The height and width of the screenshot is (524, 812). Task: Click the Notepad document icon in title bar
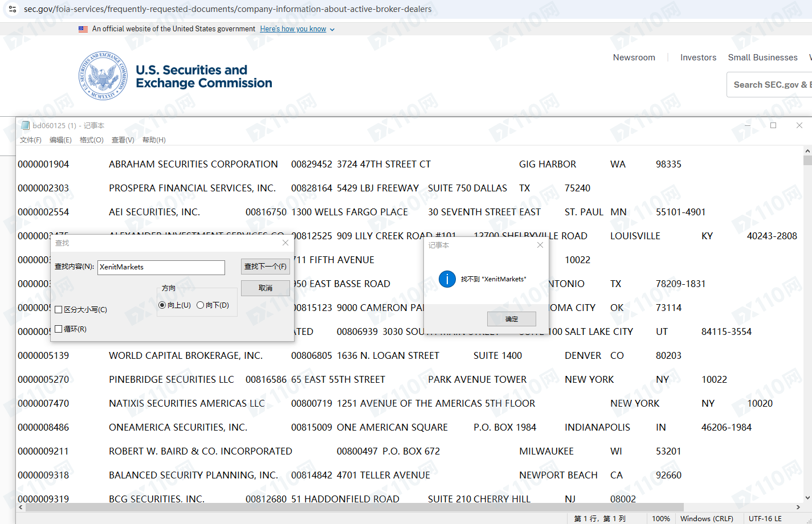coord(25,125)
